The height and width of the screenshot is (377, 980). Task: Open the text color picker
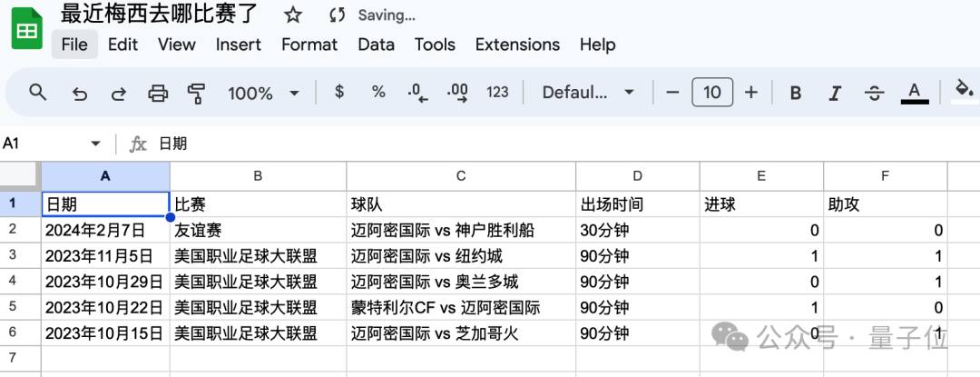915,94
